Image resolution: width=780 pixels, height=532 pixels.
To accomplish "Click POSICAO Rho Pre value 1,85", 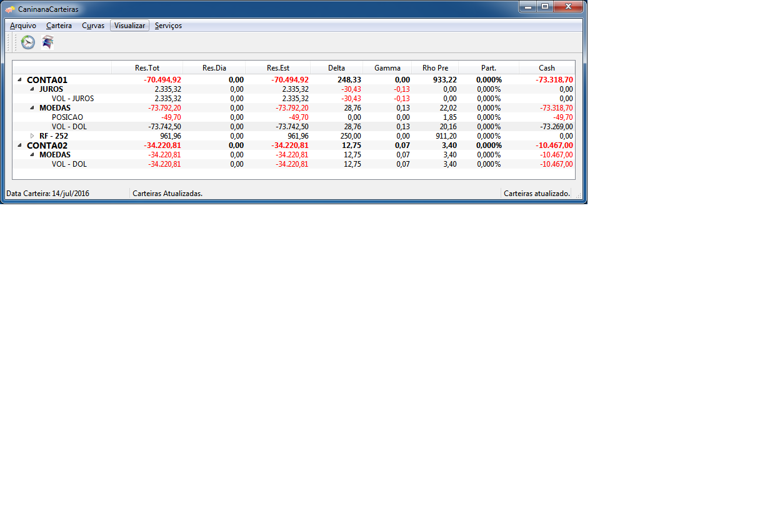I will [450, 117].
